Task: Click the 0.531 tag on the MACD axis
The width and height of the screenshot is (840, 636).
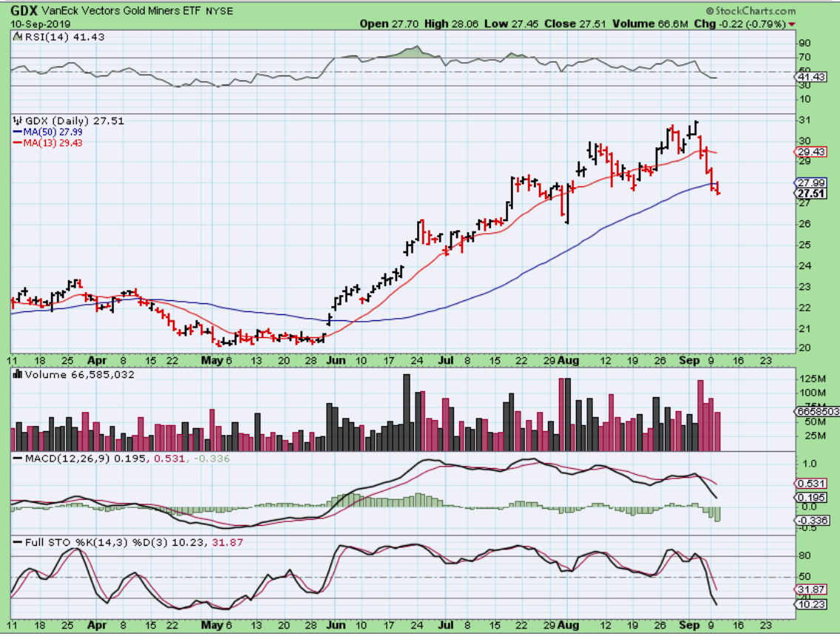Action: (x=811, y=484)
